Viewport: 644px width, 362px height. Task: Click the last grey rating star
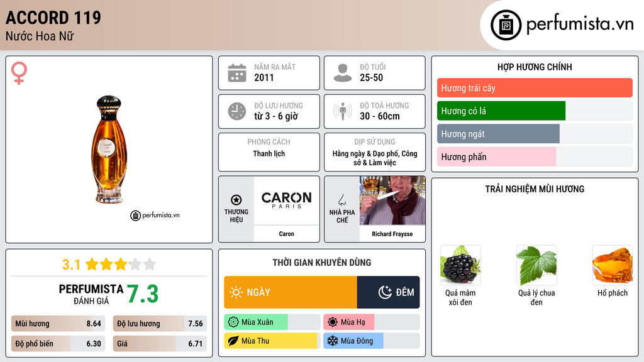tap(150, 264)
